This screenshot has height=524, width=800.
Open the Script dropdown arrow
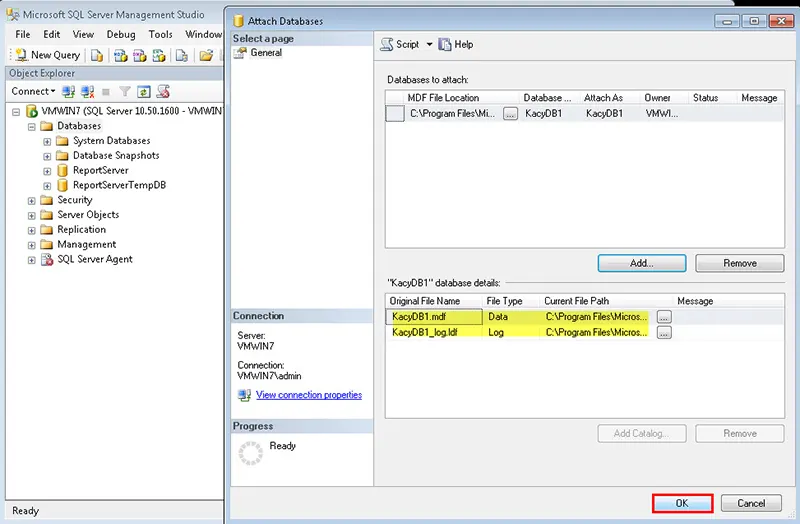[x=429, y=44]
